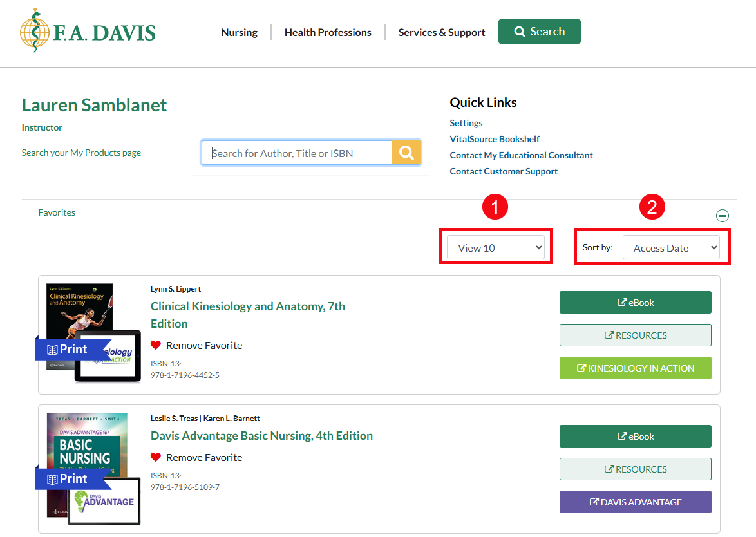Click ISBN 978-1-7196-5109-7 text
This screenshot has width=756, height=537.
[x=185, y=487]
